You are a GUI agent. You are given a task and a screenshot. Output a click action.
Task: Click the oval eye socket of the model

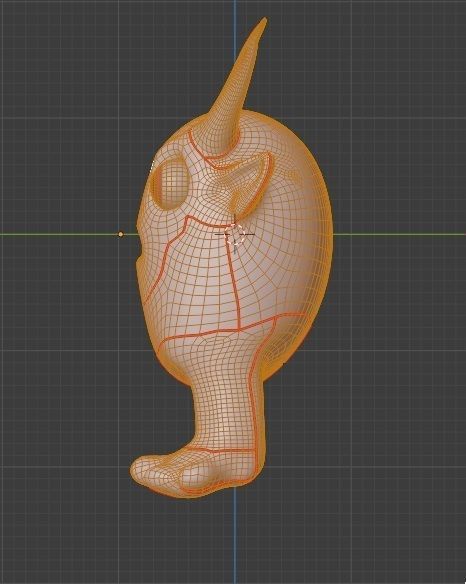(x=171, y=182)
